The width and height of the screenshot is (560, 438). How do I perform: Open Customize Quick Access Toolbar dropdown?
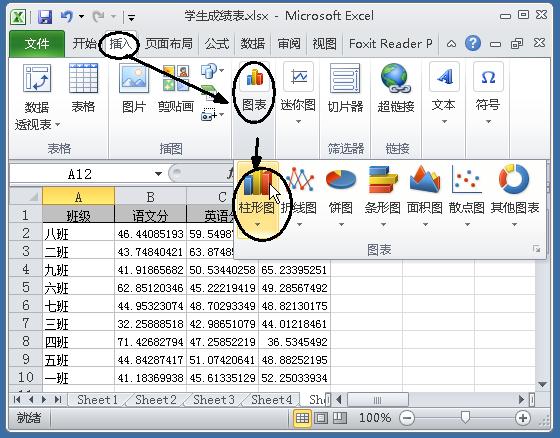[x=131, y=17]
